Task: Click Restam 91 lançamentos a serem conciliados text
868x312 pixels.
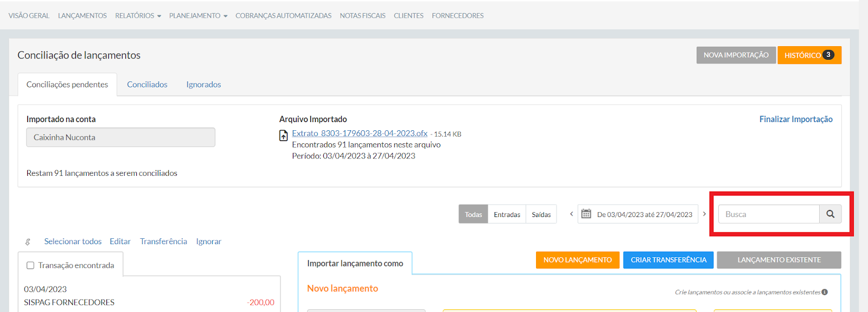Action: click(x=102, y=173)
